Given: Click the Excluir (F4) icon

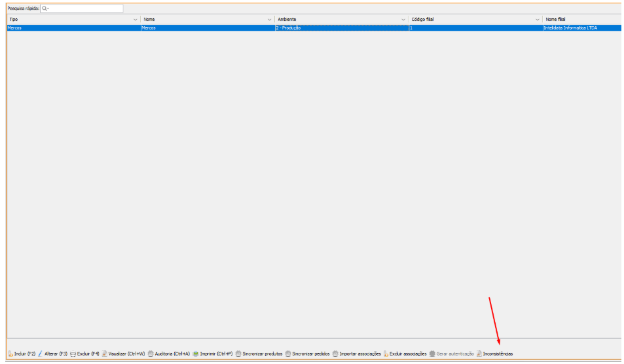Looking at the screenshot, I should coord(73,354).
